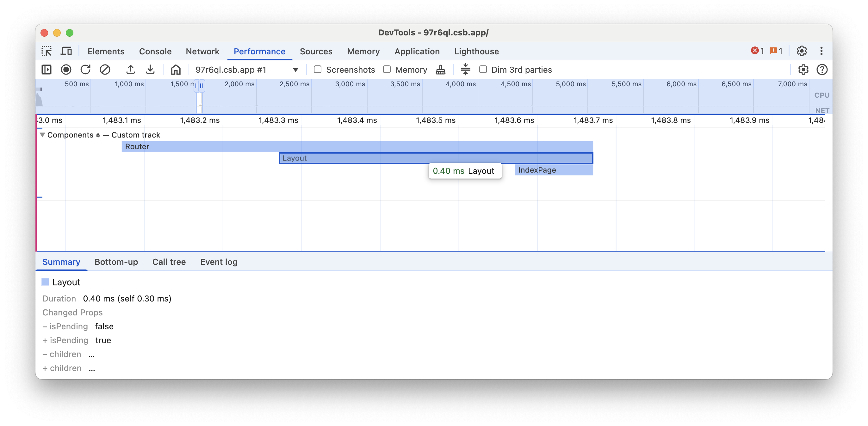Screen dimensions: 868x426
Task: Click the upload profile icon
Action: (130, 70)
